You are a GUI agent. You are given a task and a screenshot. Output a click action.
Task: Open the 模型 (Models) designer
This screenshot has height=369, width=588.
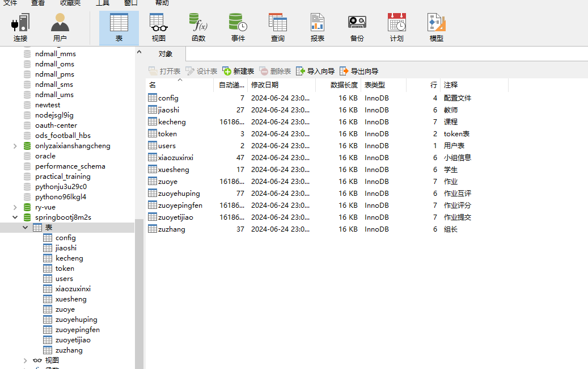436,27
